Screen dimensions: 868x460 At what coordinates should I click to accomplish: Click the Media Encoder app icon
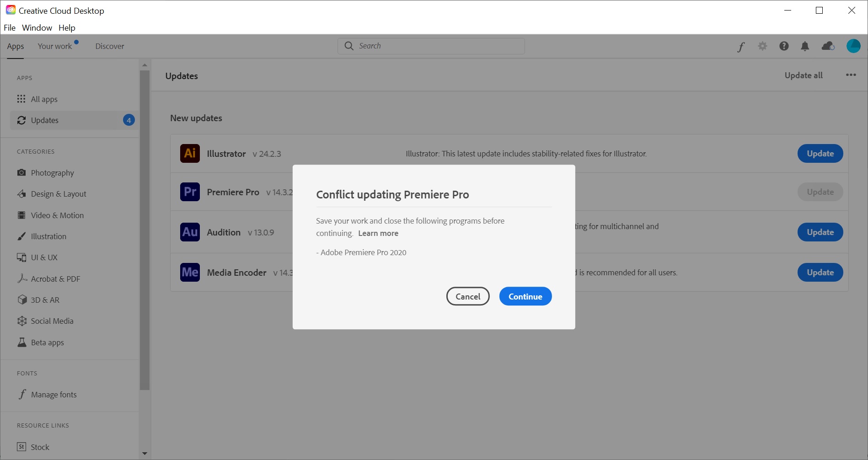190,272
